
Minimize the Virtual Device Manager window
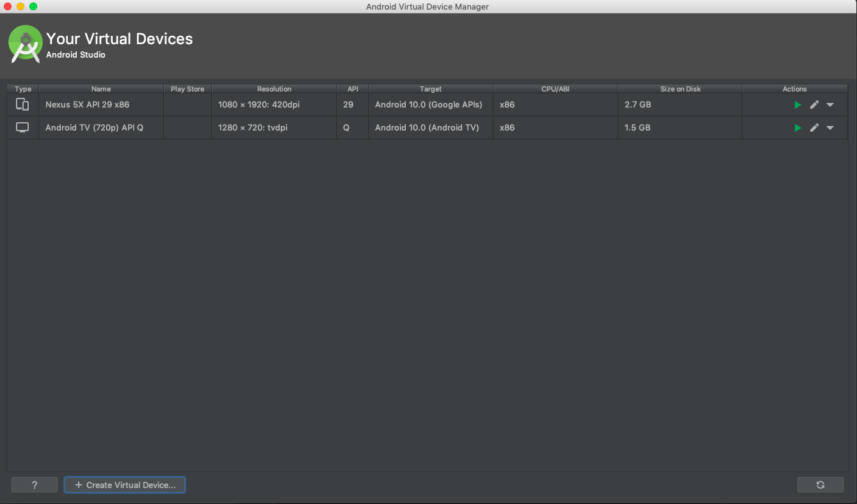click(x=20, y=6)
